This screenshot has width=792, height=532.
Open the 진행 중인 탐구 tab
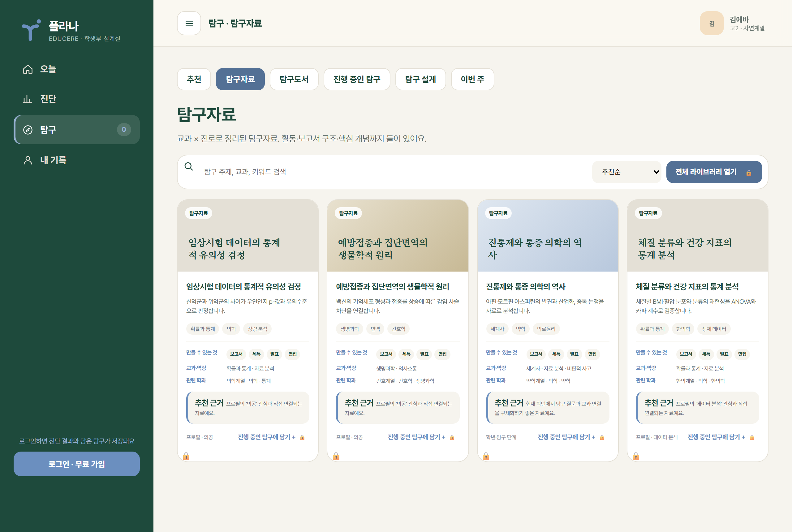(x=357, y=79)
